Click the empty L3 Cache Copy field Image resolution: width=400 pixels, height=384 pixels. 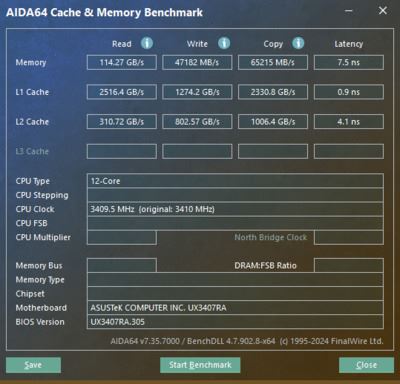(x=273, y=151)
